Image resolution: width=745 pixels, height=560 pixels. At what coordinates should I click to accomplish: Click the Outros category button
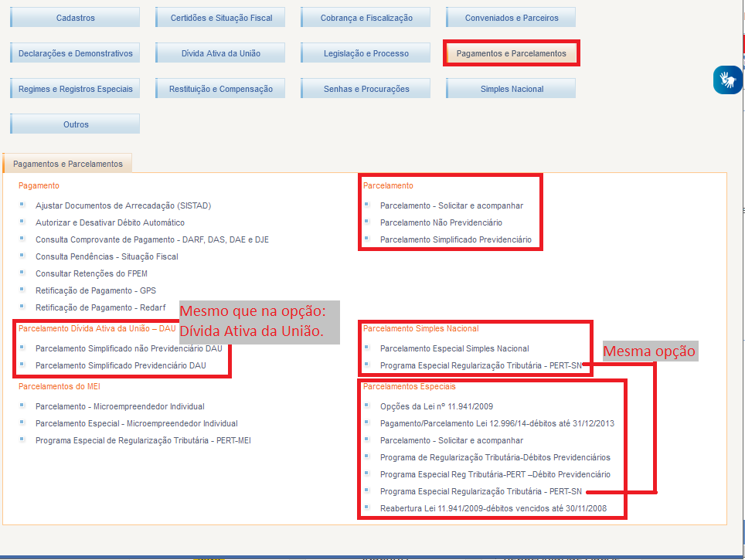[75, 124]
